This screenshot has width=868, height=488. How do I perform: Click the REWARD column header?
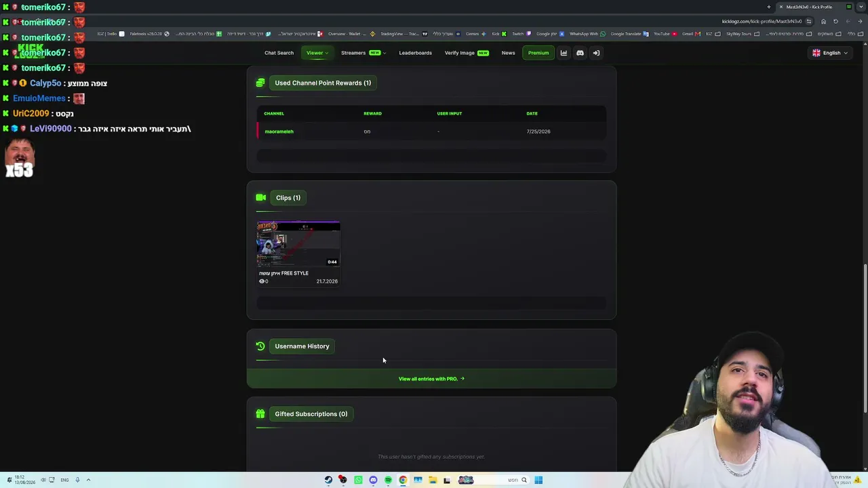[x=372, y=113]
